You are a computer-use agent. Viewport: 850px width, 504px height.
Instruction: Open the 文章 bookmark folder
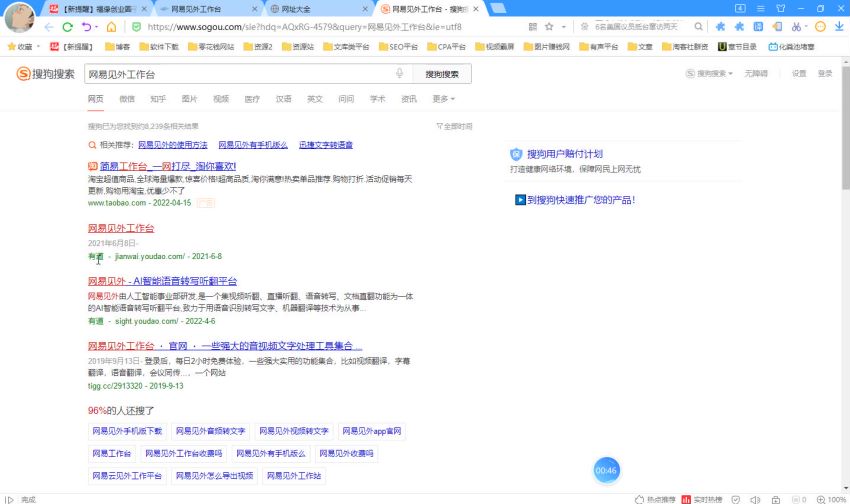pyautogui.click(x=640, y=47)
